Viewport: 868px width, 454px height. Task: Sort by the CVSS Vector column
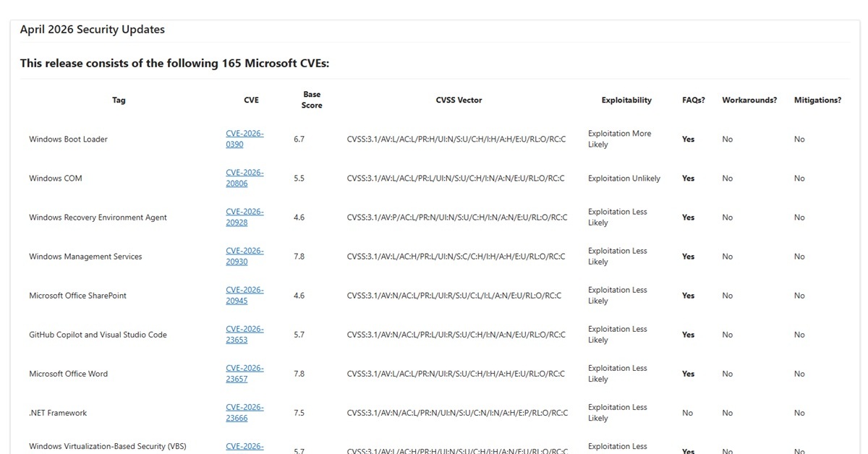459,100
